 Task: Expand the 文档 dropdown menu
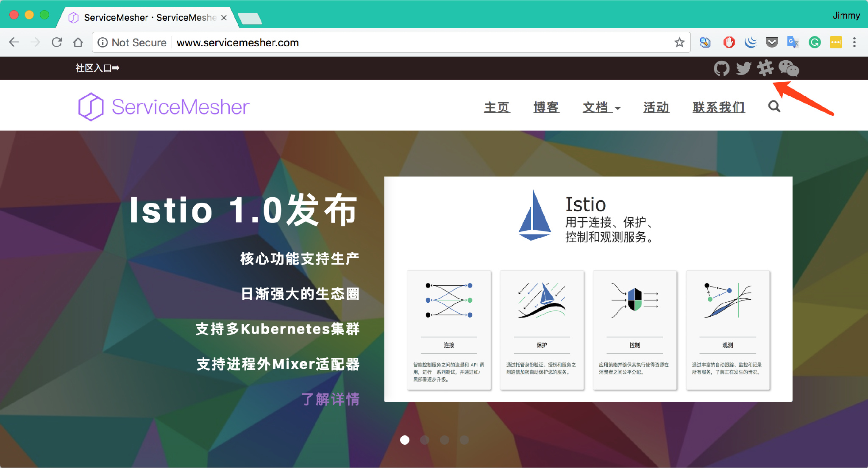[601, 107]
